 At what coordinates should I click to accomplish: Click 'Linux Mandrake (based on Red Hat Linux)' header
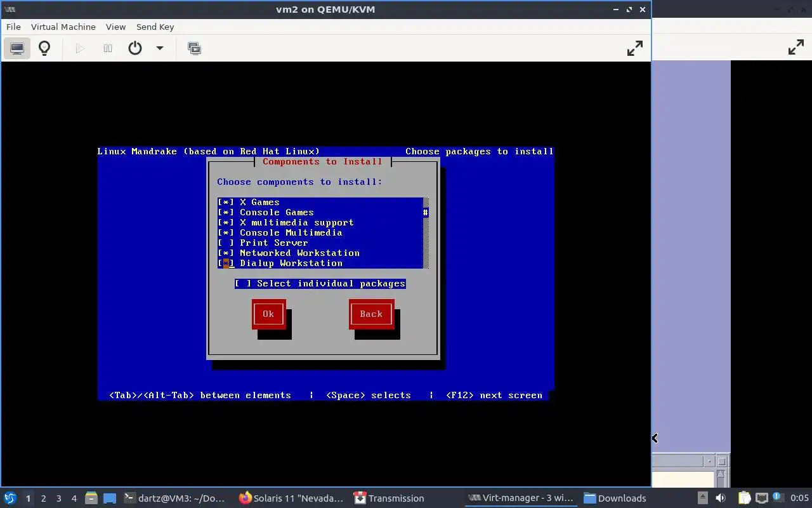click(209, 151)
